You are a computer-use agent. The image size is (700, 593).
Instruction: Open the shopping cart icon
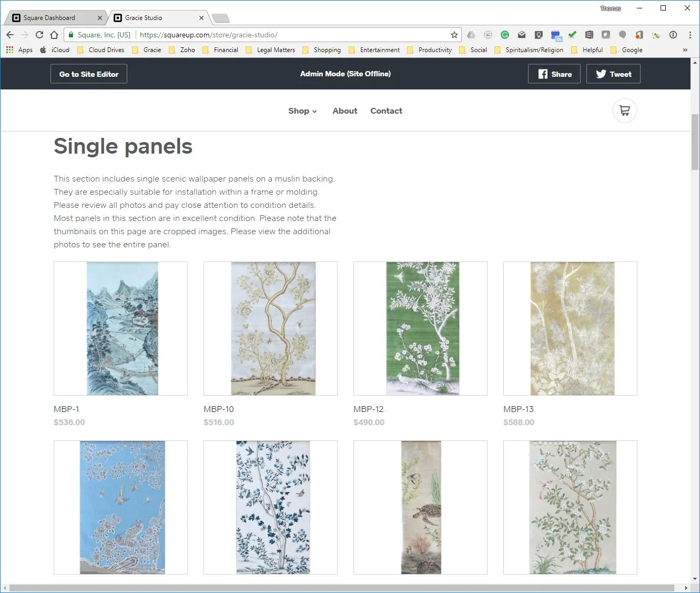pos(625,110)
